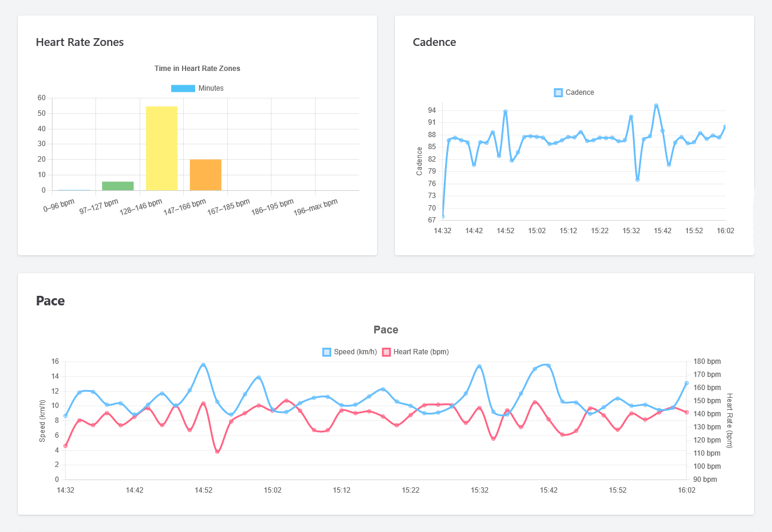Click the blue Speed legend swatch
This screenshot has height=532, width=772.
click(326, 352)
